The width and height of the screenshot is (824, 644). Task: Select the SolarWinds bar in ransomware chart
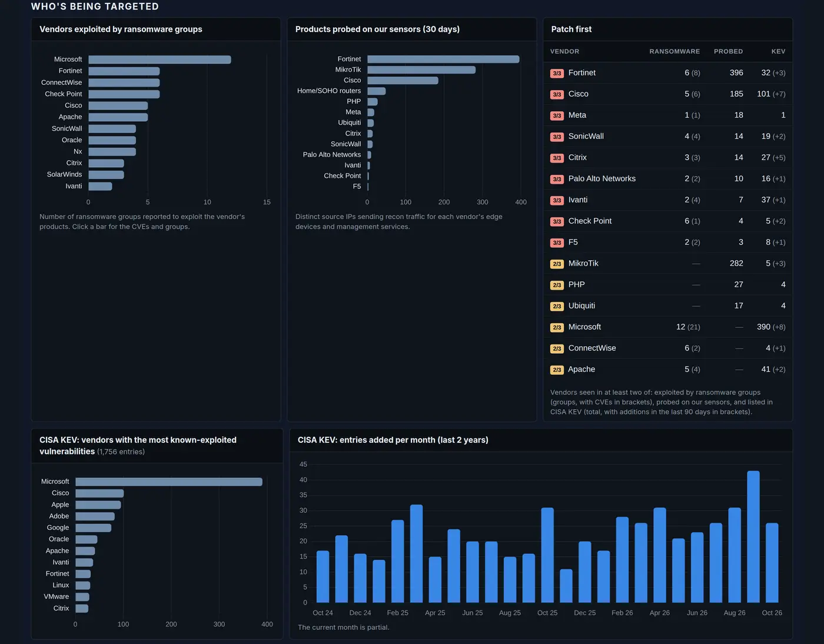[x=106, y=175]
